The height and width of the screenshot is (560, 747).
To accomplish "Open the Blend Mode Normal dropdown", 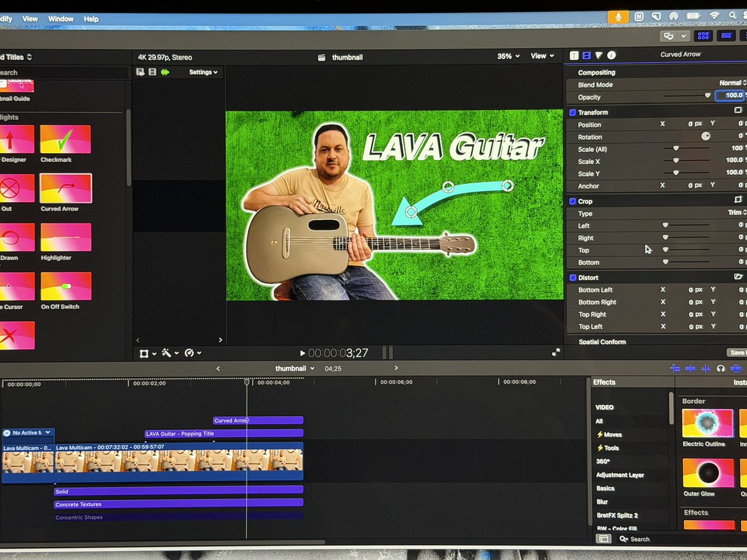I will (733, 83).
